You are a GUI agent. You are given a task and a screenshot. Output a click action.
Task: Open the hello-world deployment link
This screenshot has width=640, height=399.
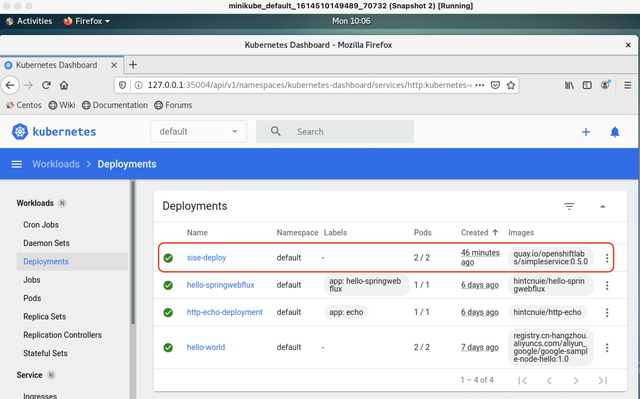[206, 347]
